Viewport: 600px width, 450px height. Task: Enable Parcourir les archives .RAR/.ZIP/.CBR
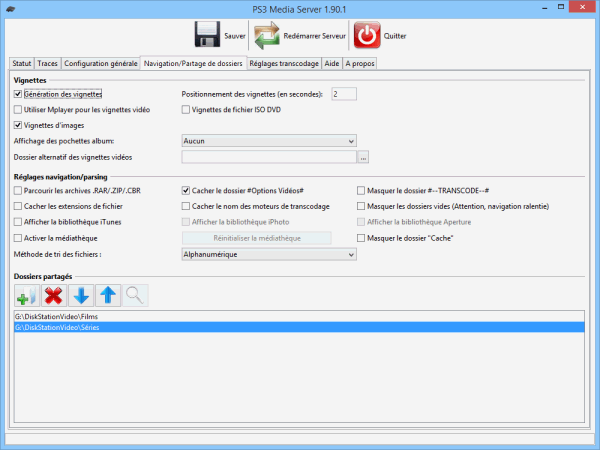(18, 189)
